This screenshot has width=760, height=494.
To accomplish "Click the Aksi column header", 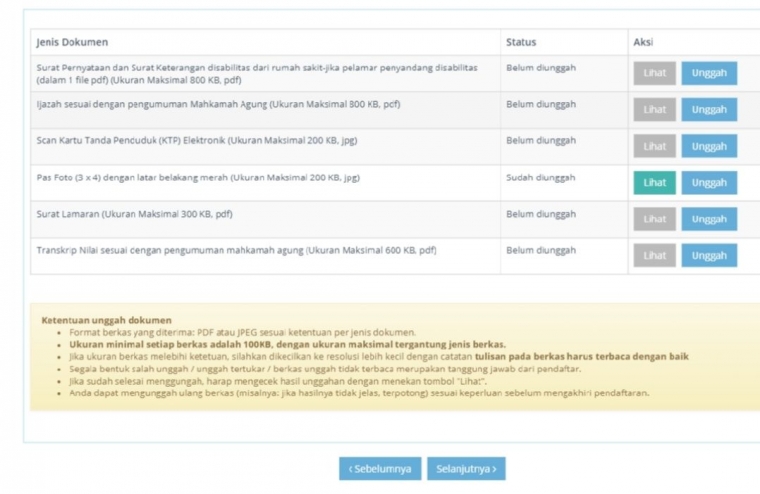I will 643,42.
